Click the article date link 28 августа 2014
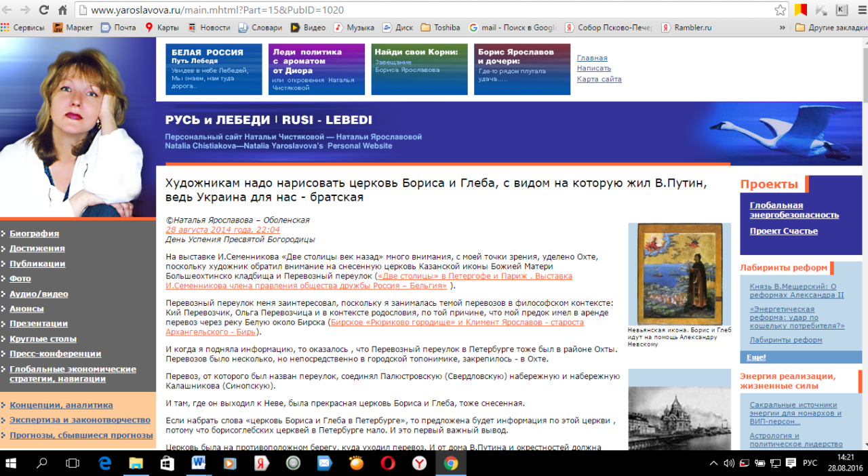The width and height of the screenshot is (868, 476). [x=222, y=230]
